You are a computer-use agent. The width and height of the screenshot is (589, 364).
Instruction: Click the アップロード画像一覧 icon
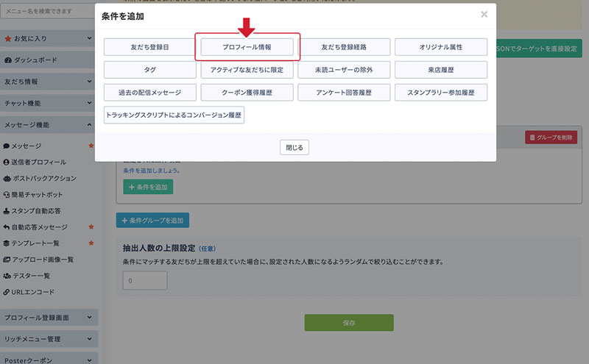click(7, 260)
